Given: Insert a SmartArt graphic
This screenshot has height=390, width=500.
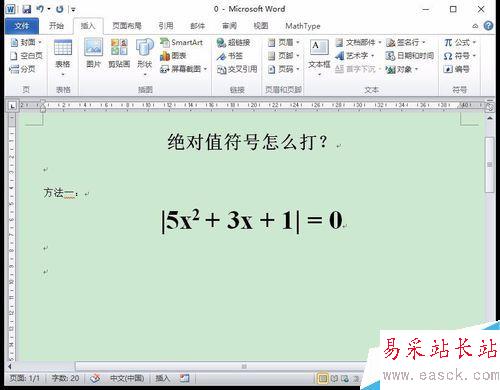Looking at the screenshot, I should 182,42.
